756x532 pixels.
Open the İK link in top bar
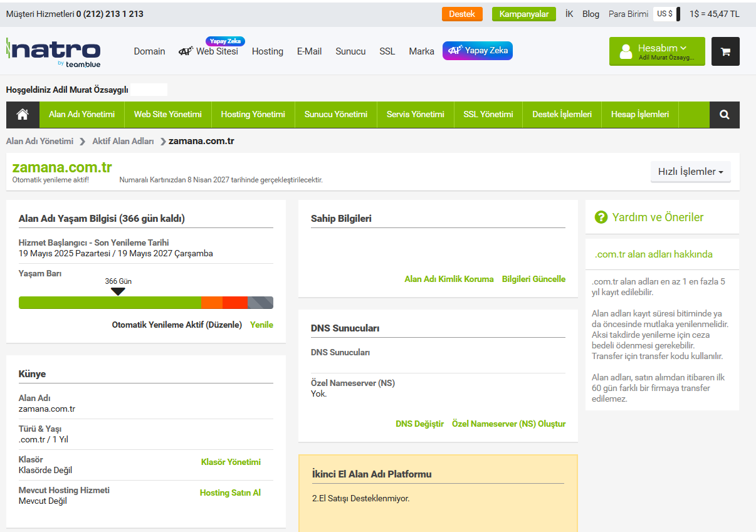tap(569, 14)
